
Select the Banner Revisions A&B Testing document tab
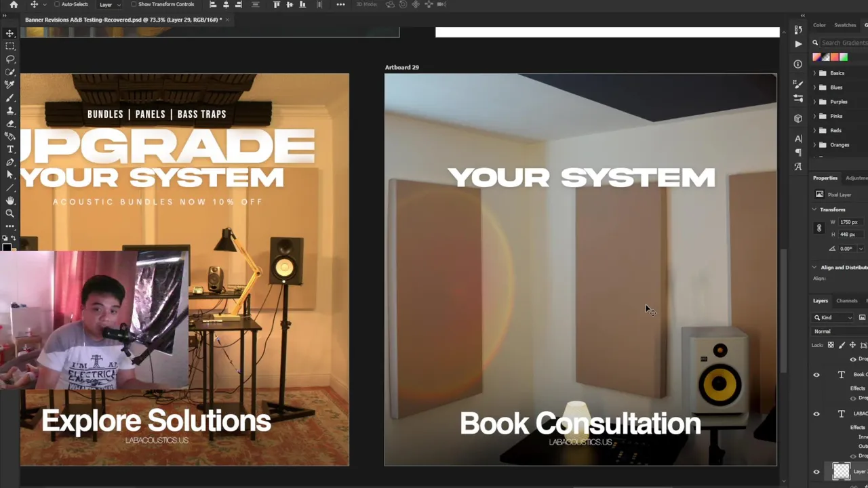click(123, 20)
